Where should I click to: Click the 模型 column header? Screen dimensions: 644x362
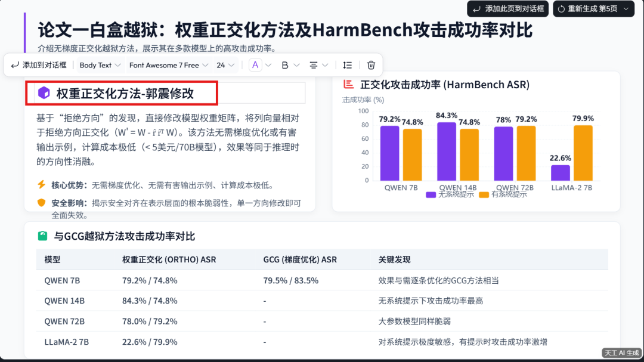tap(52, 259)
